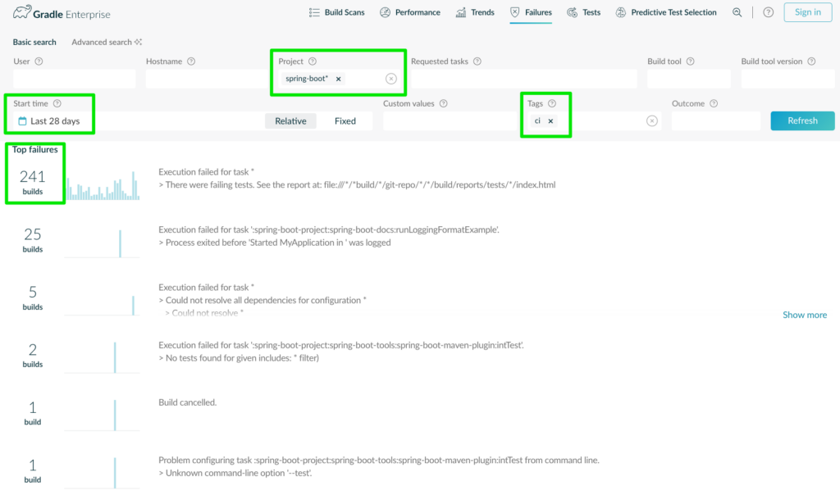Viewport: 840px width, 504px height.
Task: Switch to Advanced search
Action: click(x=107, y=43)
